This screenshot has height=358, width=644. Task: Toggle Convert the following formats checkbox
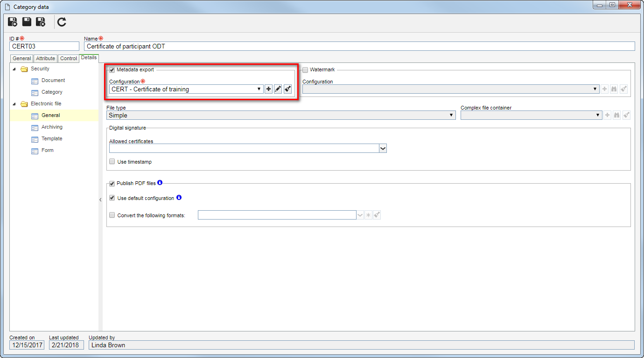point(112,215)
